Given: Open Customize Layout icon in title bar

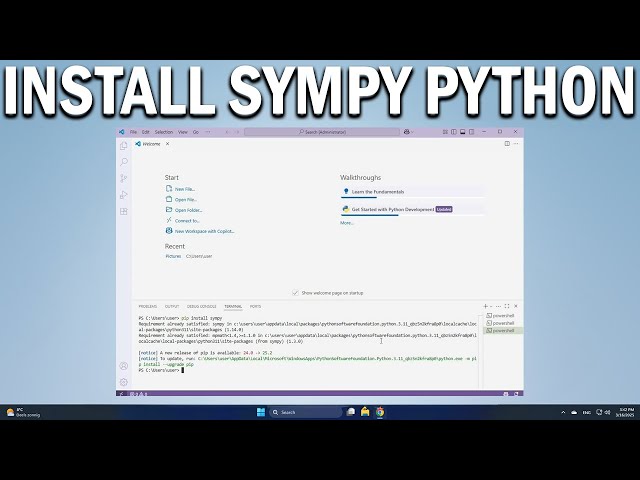Looking at the screenshot, I should (445, 132).
